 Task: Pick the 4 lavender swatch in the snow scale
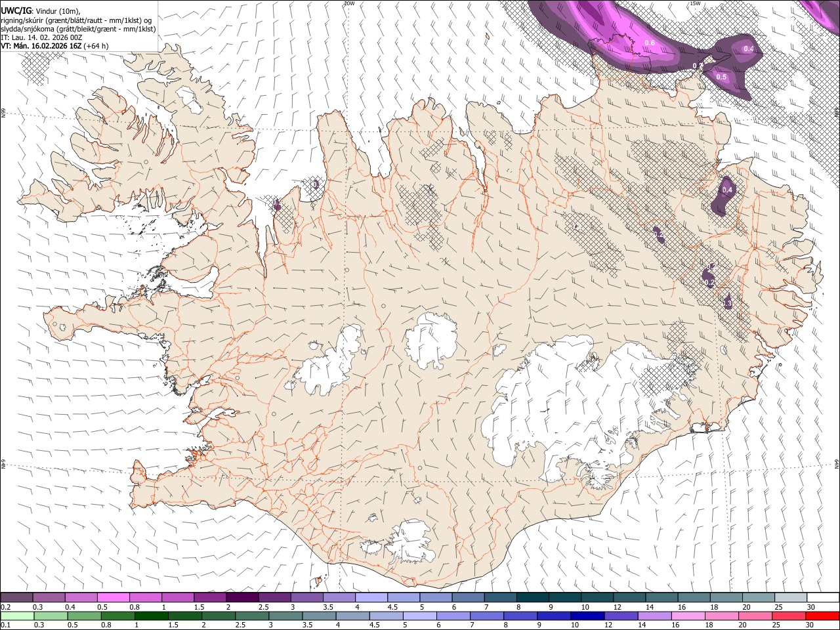point(371,598)
